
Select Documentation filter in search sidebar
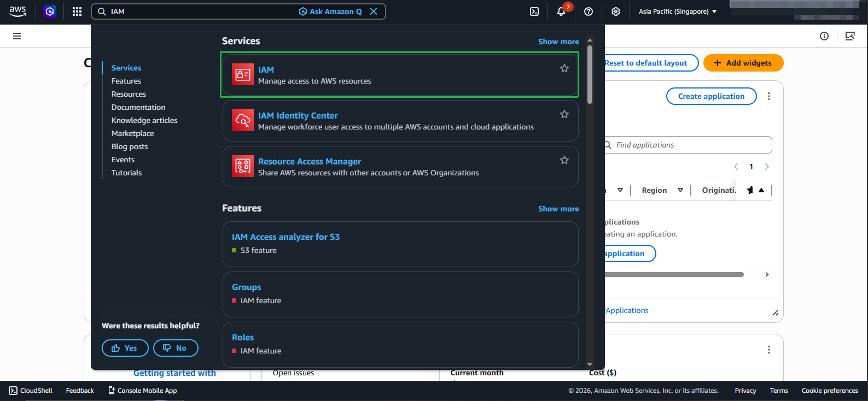(x=138, y=107)
